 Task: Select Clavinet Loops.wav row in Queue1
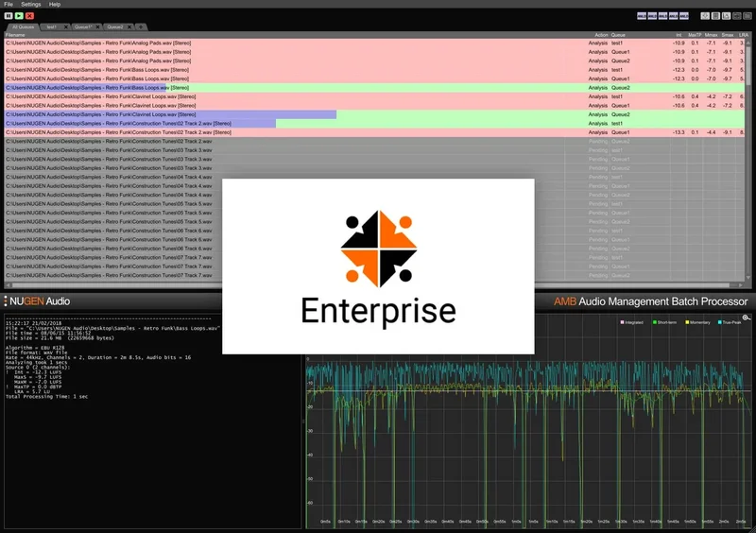click(x=374, y=106)
